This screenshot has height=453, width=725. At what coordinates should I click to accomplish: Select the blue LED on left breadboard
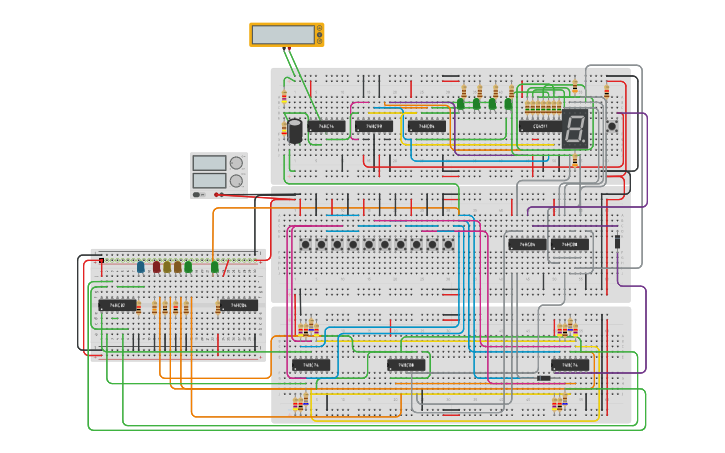point(141,267)
